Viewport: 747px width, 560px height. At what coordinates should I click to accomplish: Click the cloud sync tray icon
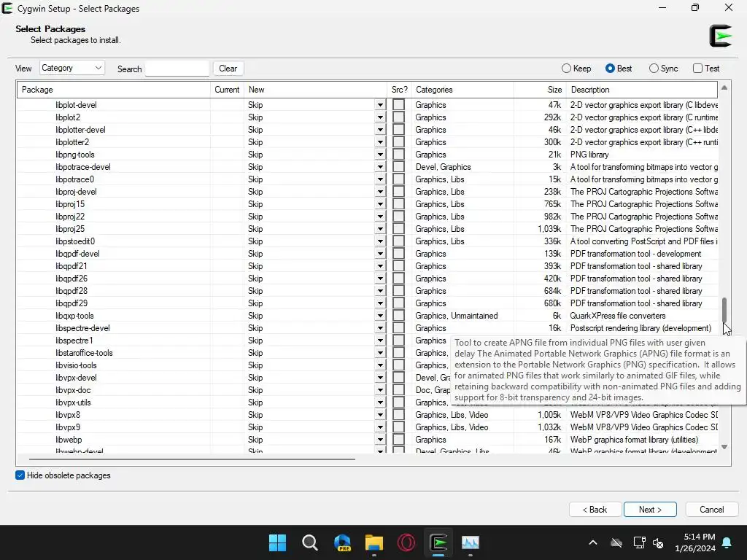[616, 542]
